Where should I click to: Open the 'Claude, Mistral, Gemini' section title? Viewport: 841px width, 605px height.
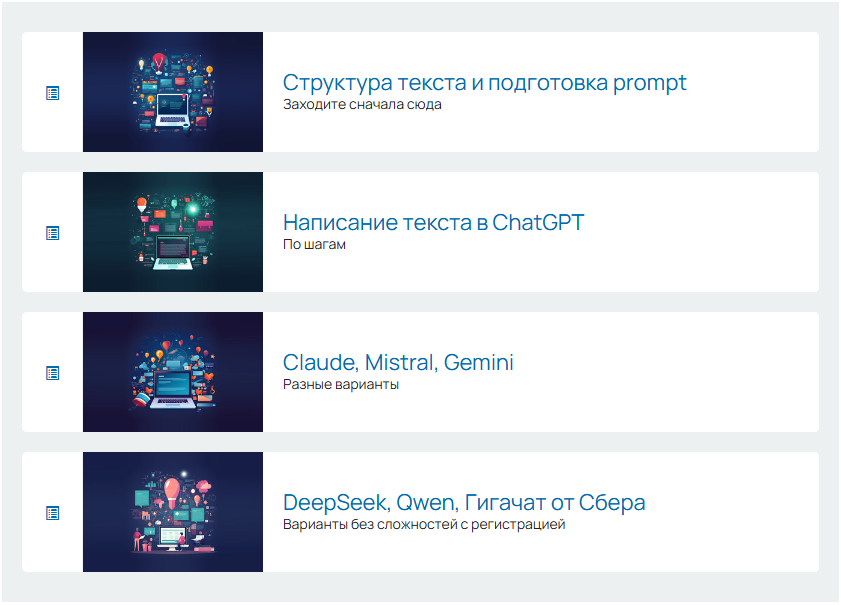pyautogui.click(x=398, y=362)
